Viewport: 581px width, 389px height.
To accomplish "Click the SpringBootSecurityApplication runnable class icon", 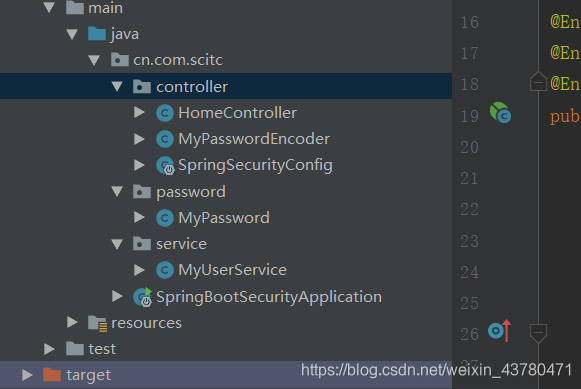I will click(x=143, y=297).
